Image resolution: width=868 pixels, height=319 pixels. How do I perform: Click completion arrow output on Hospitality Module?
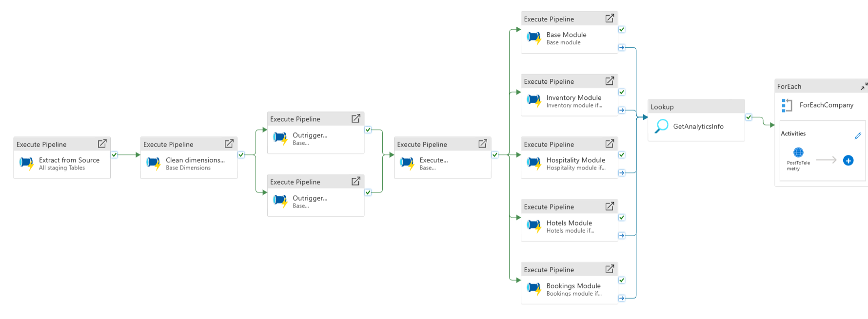[x=622, y=173]
